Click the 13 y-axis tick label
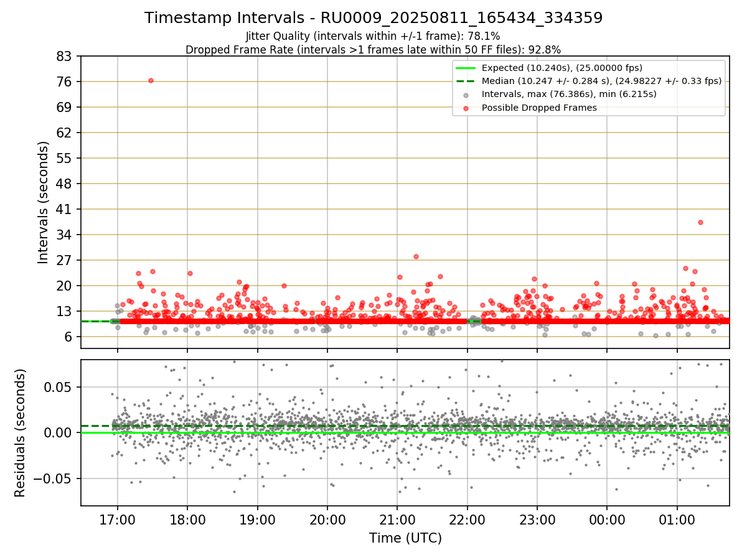The image size is (747, 560). click(x=65, y=311)
